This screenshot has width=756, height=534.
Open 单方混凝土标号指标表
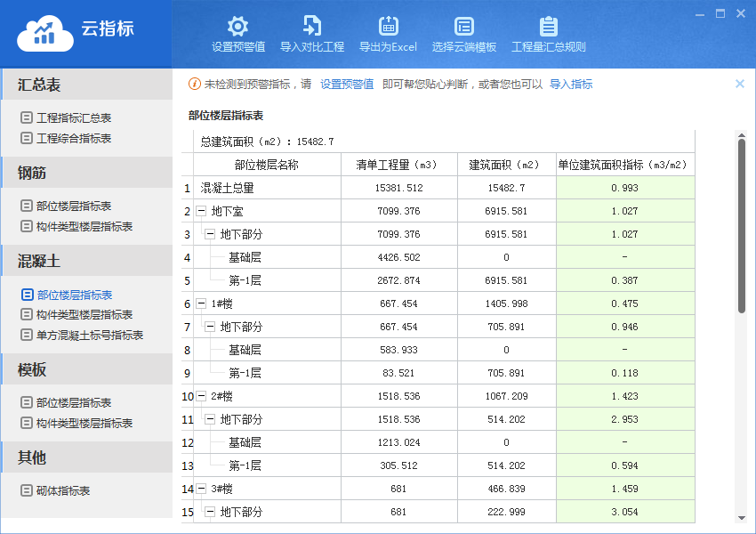tap(90, 336)
